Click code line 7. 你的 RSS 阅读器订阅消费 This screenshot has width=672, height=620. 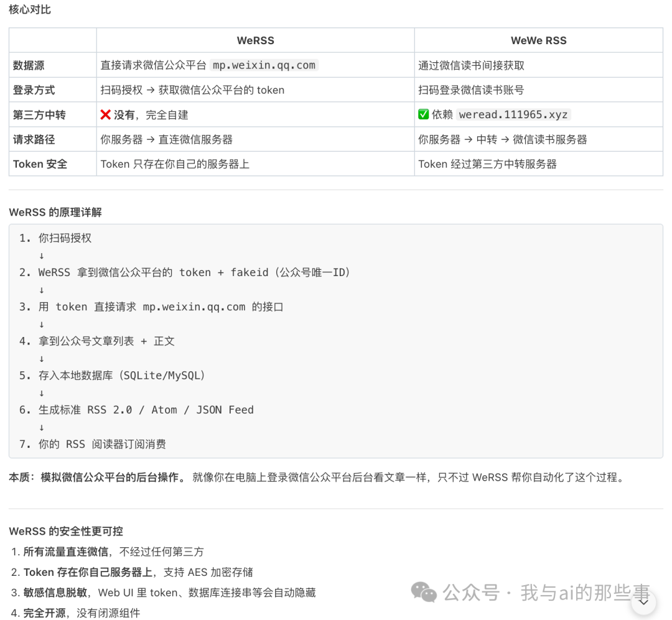93,444
